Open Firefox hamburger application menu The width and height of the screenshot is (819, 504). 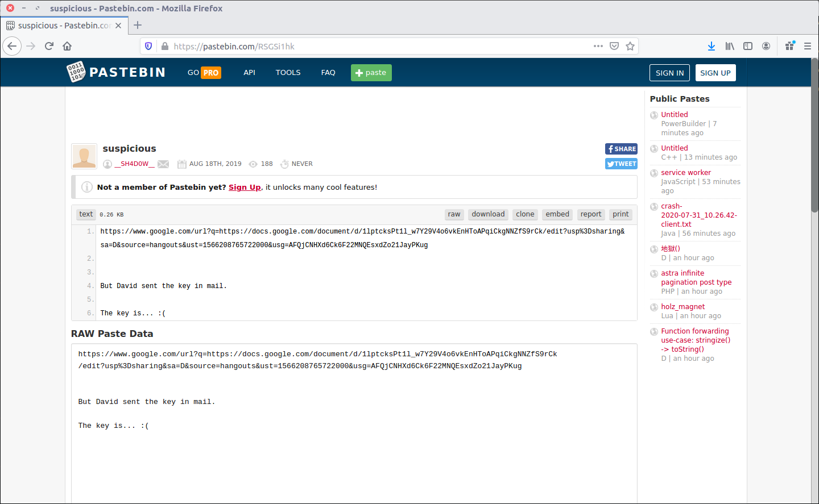point(808,46)
